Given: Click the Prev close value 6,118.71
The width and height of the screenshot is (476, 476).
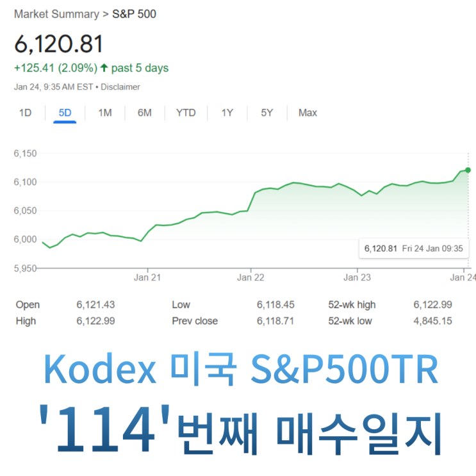Looking at the screenshot, I should (275, 321).
